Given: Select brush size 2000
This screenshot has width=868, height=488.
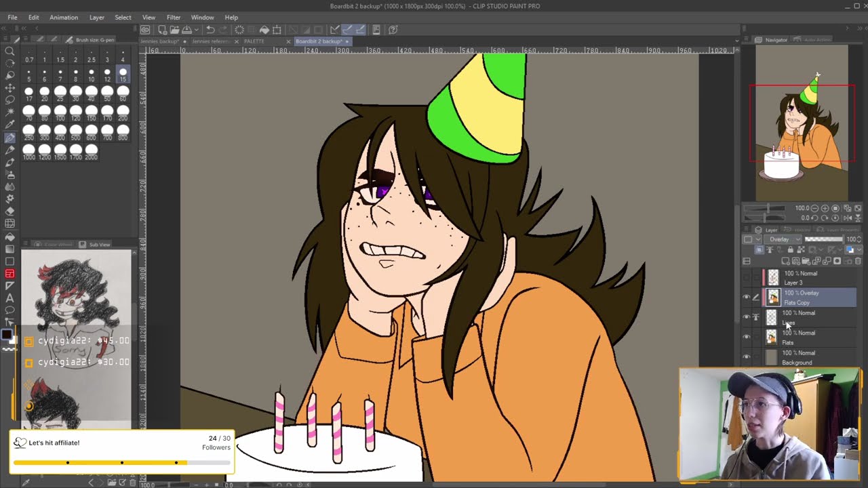Looking at the screenshot, I should 91,152.
